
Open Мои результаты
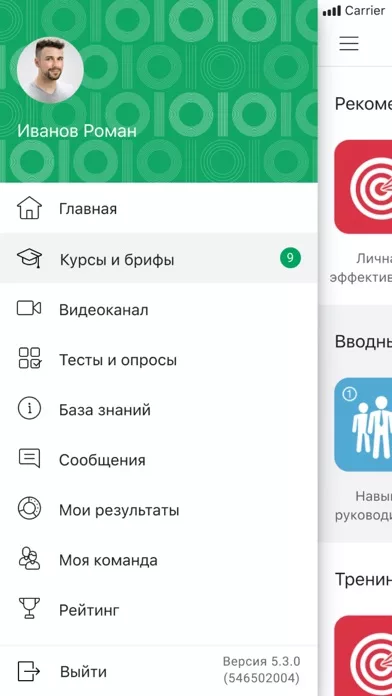click(x=159, y=509)
